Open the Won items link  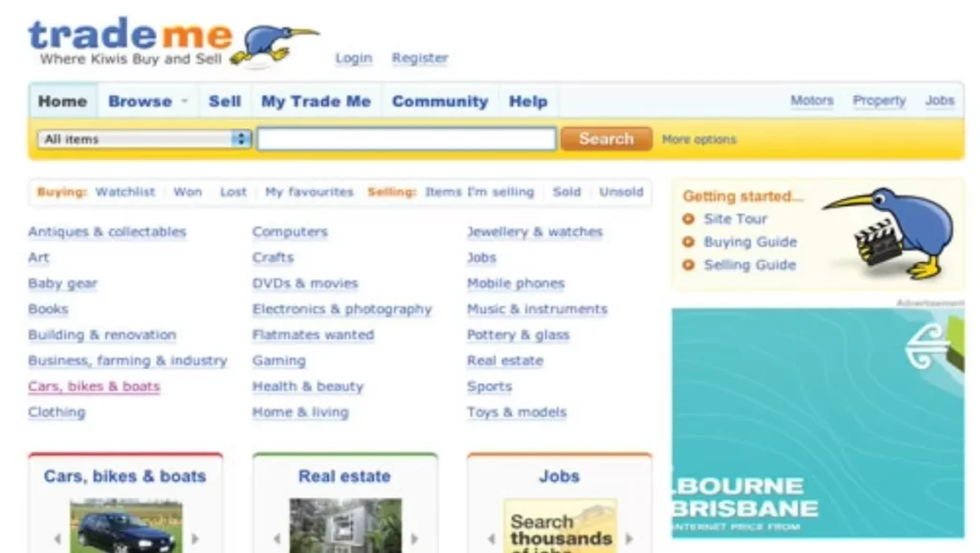pyautogui.click(x=188, y=192)
